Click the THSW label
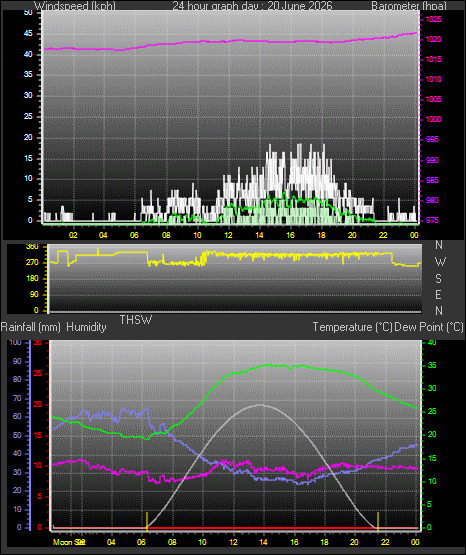466x555 pixels. pos(136,320)
